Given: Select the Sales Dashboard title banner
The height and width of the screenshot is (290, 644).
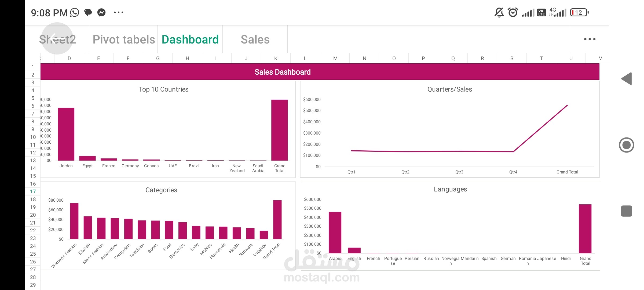Looking at the screenshot, I should [282, 72].
